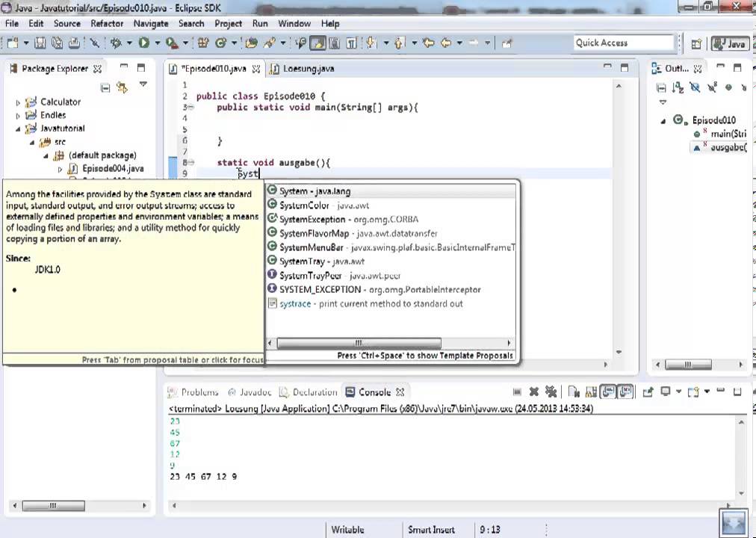This screenshot has height=538, width=756.
Task: Toggle Hide Static Members in Outline
Action: (712, 87)
